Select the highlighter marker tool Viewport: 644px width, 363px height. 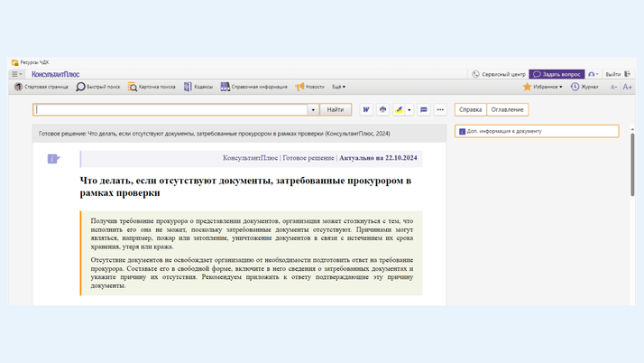tap(399, 110)
